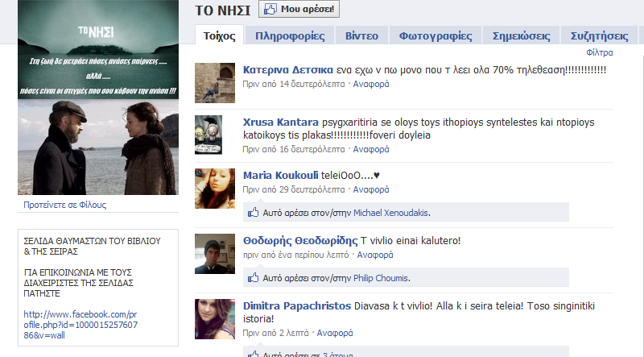
Task: Click Αναφορά under Maria Koukouli's post
Action: pyautogui.click(x=371, y=189)
